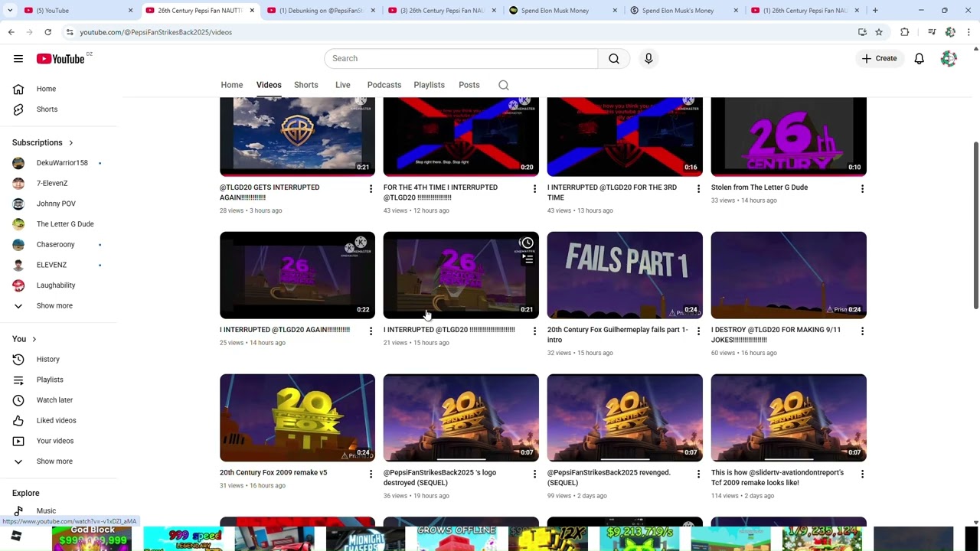Image resolution: width=980 pixels, height=551 pixels.
Task: Play the Warner Bros shield video thumbnail
Action: point(297,137)
